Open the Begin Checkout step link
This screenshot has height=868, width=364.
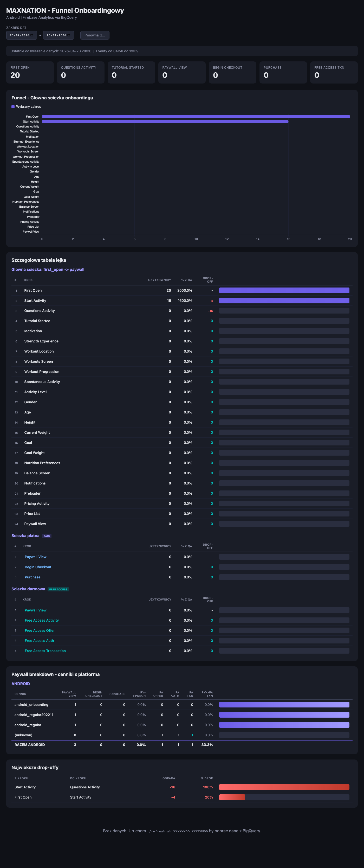click(38, 567)
